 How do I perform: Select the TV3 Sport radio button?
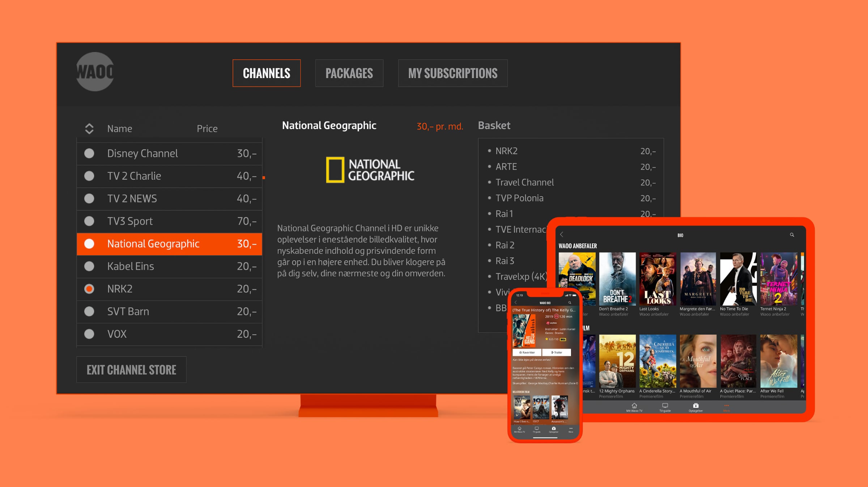tap(89, 221)
